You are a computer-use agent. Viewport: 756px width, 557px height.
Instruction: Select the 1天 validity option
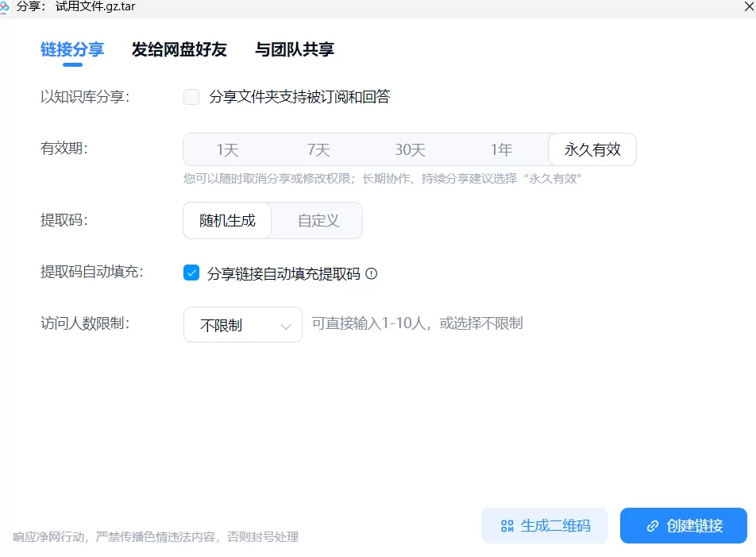(x=227, y=149)
